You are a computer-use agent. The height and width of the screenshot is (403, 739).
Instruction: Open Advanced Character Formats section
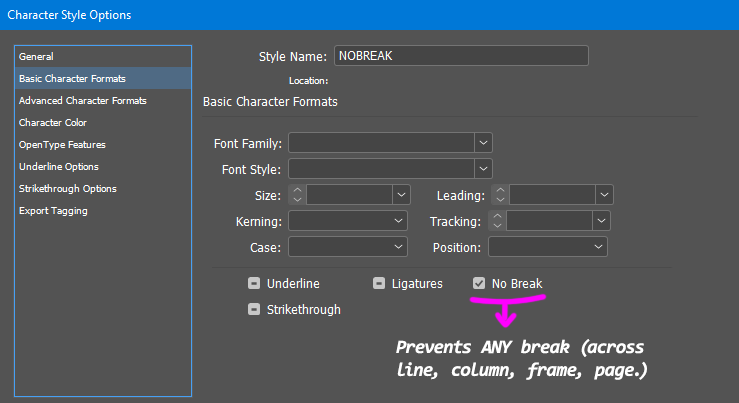tap(82, 101)
